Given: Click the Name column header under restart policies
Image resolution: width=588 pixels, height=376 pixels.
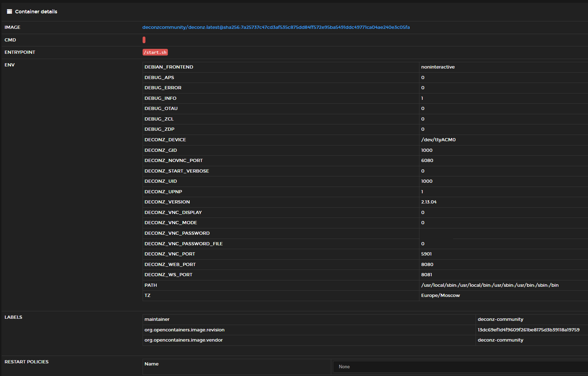Looking at the screenshot, I should click(151, 364).
